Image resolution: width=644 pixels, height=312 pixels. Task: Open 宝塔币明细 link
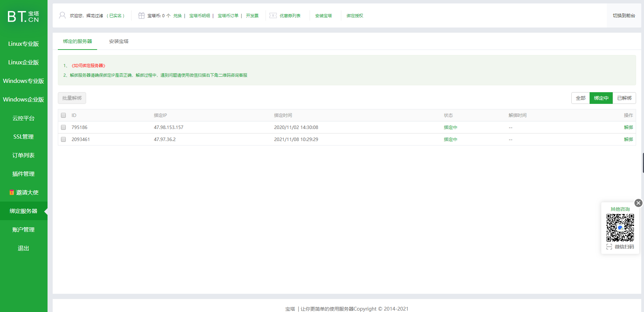(x=200, y=16)
